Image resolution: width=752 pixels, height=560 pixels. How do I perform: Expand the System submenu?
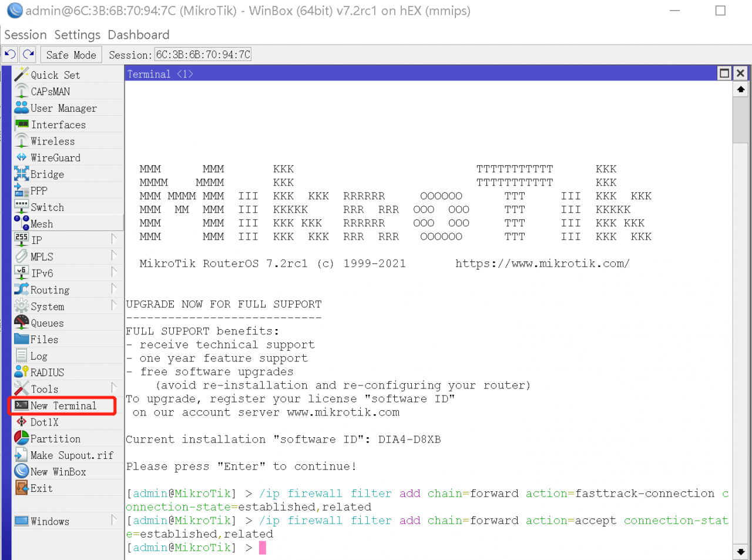[x=48, y=306]
